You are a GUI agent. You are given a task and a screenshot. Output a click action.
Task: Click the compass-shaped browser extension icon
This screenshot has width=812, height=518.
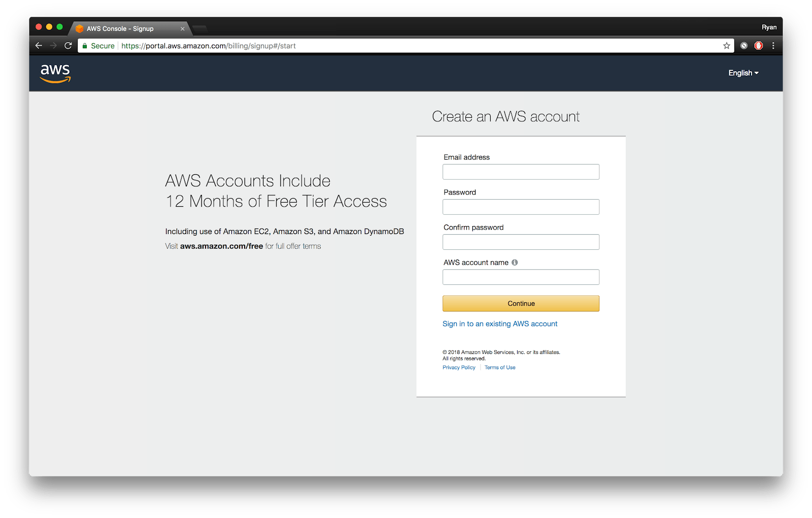(x=743, y=46)
